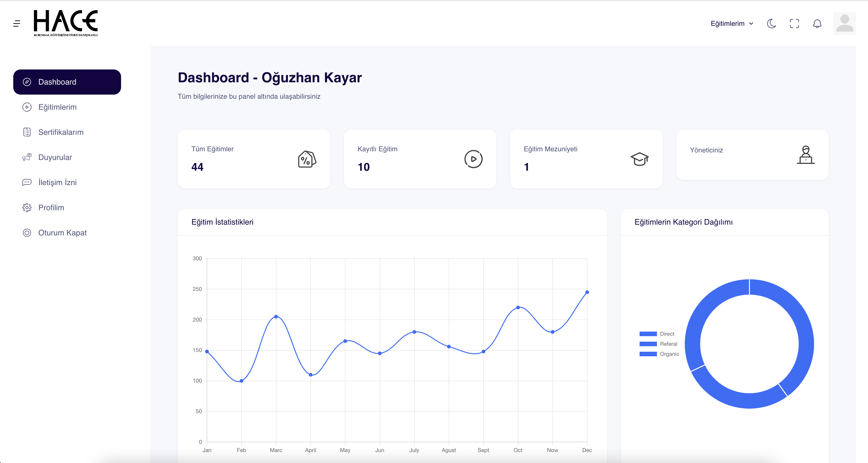Click the Direct legend label
Image resolution: width=868 pixels, height=463 pixels.
tap(667, 334)
